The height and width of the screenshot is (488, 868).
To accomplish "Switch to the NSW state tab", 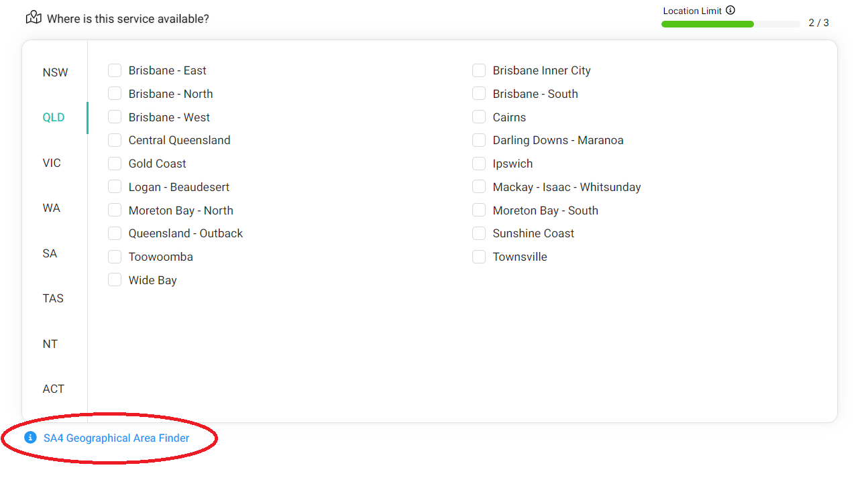I will (x=55, y=72).
